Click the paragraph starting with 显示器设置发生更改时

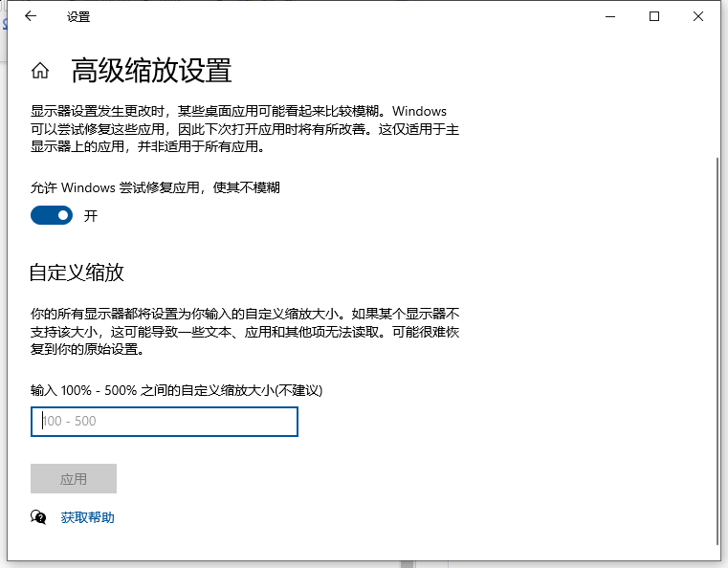click(238, 129)
